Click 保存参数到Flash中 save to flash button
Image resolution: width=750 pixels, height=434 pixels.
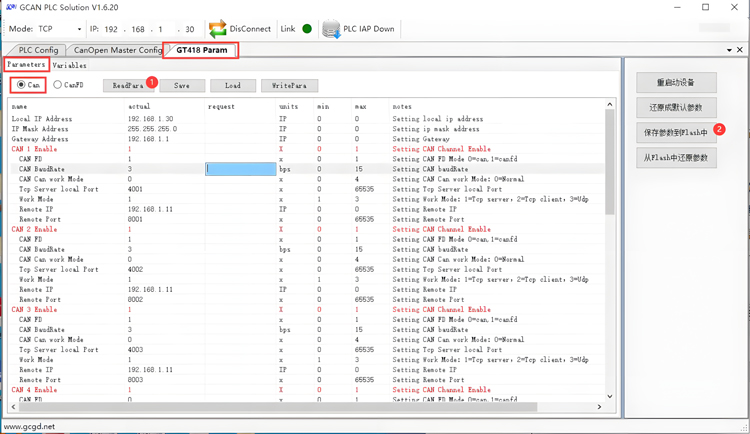pos(676,132)
